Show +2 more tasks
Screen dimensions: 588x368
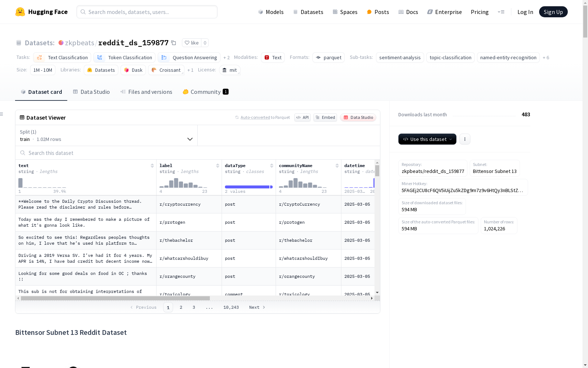(226, 57)
